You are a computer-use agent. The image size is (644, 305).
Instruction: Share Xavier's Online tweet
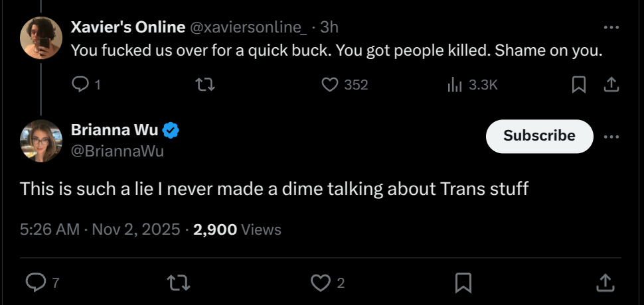tap(610, 85)
